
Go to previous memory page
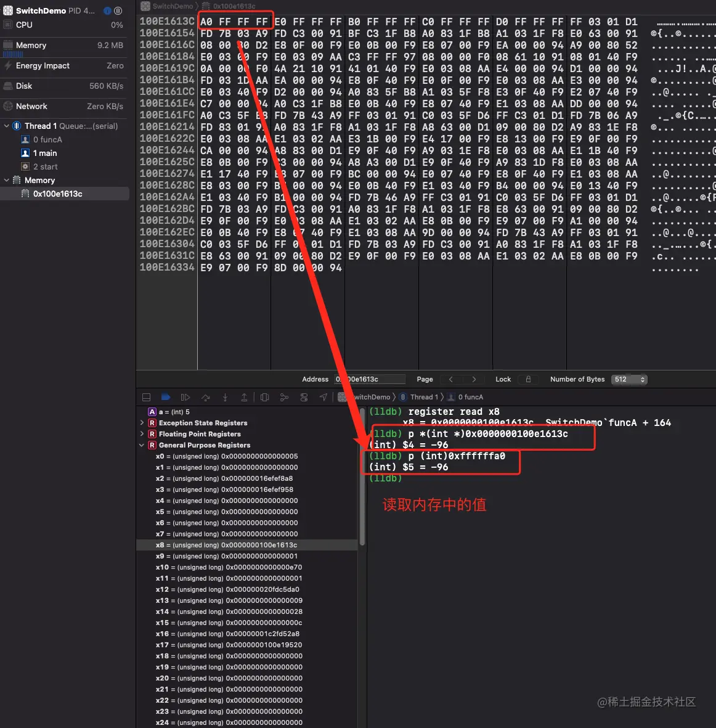click(x=450, y=379)
